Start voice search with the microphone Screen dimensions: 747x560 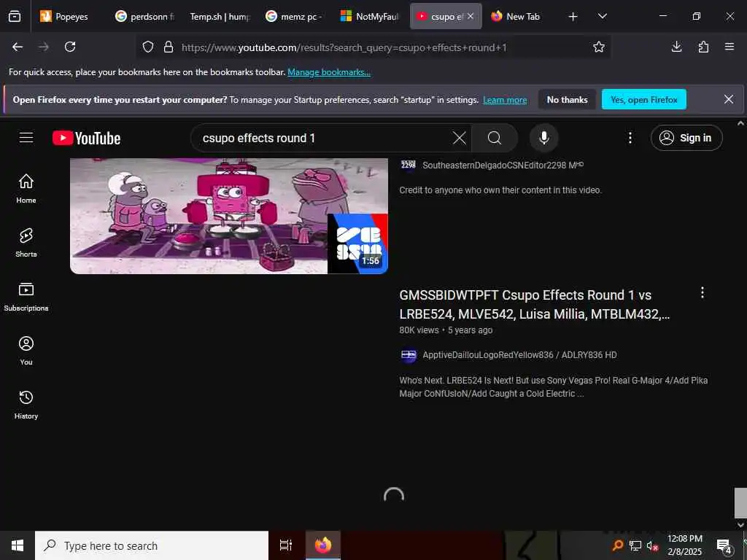tap(543, 138)
